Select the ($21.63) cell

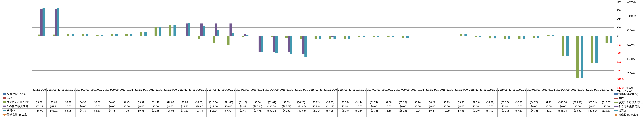(229, 102)
